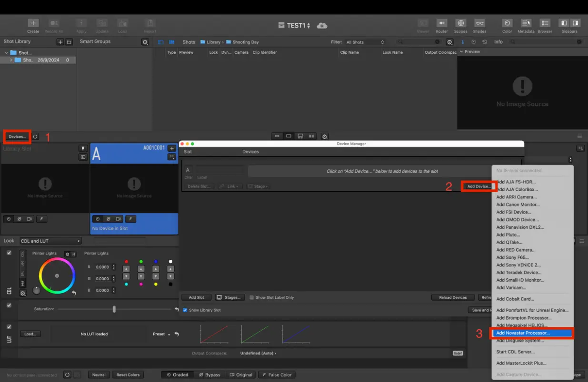
Task: Open the Scopes tool
Action: pos(460,23)
